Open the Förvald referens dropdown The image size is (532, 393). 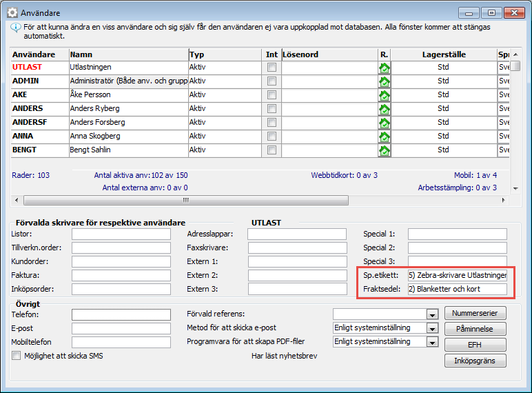coord(432,314)
